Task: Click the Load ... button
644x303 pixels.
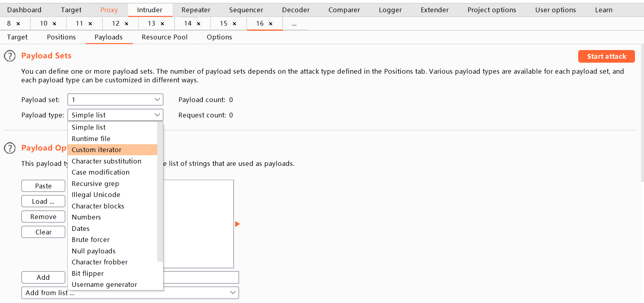Action: 43,201
